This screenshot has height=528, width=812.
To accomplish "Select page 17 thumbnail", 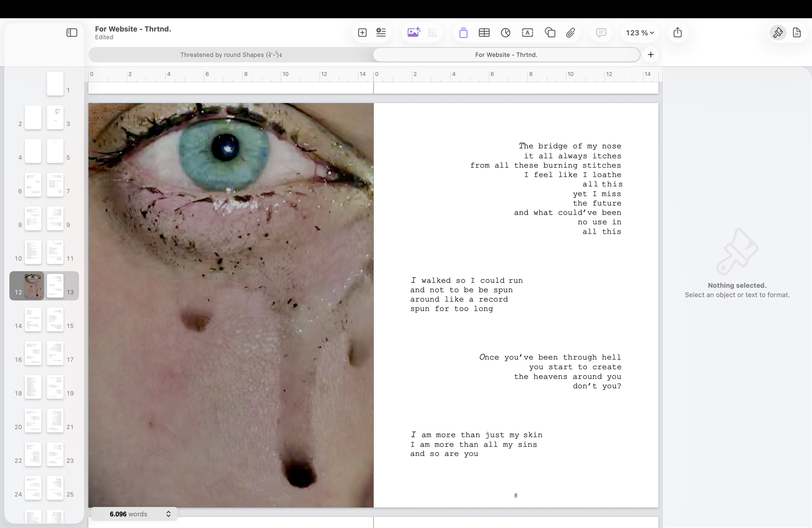I will click(x=55, y=353).
